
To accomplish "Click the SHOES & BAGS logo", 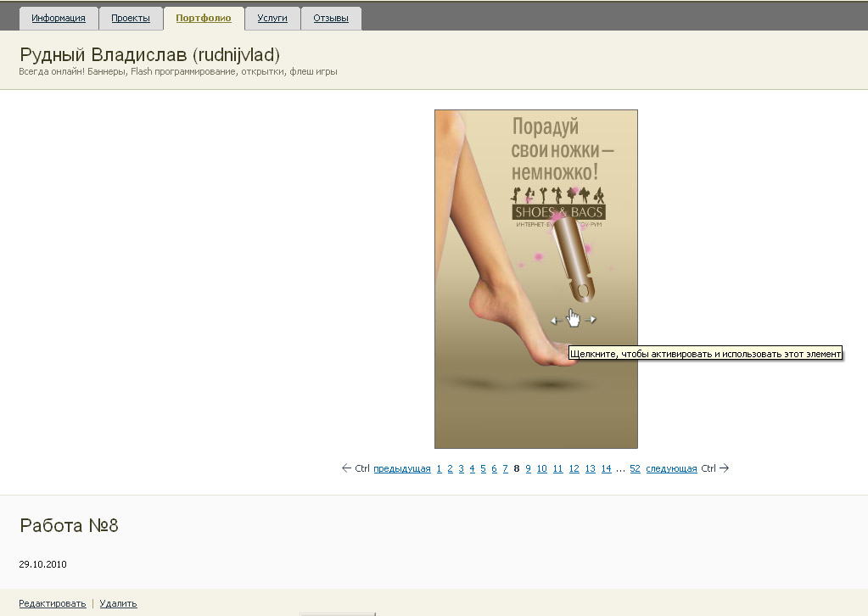I will 558,212.
